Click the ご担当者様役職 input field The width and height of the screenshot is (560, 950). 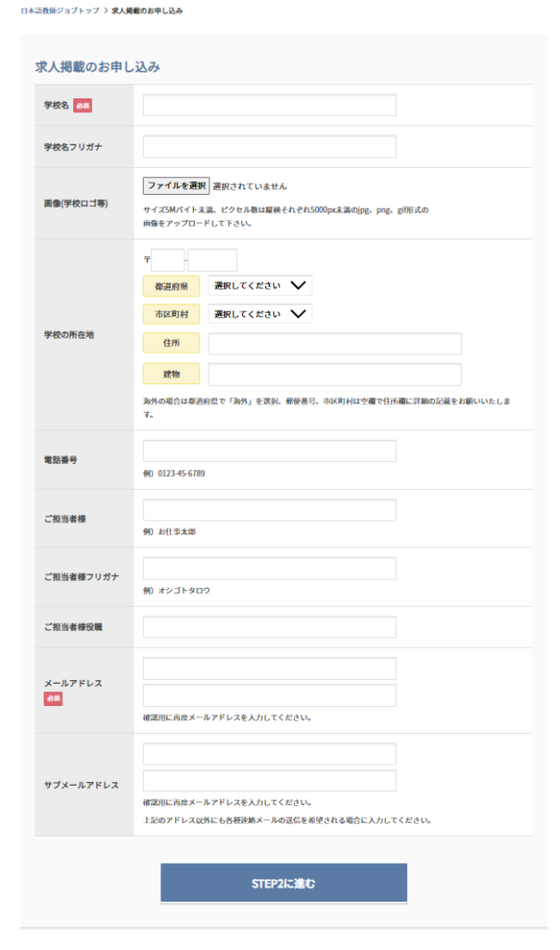(x=269, y=626)
